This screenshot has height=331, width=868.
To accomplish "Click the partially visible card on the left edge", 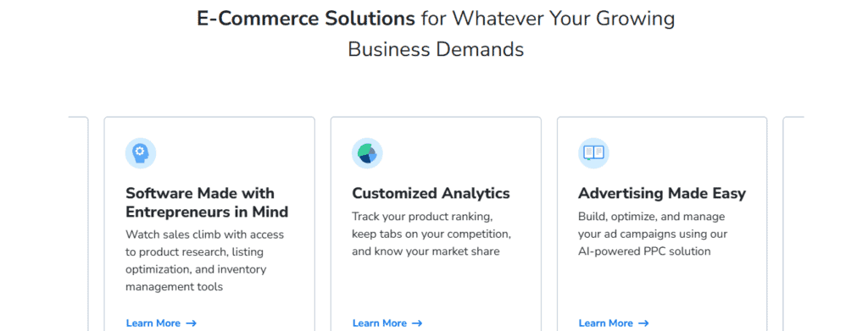I will click(x=78, y=223).
